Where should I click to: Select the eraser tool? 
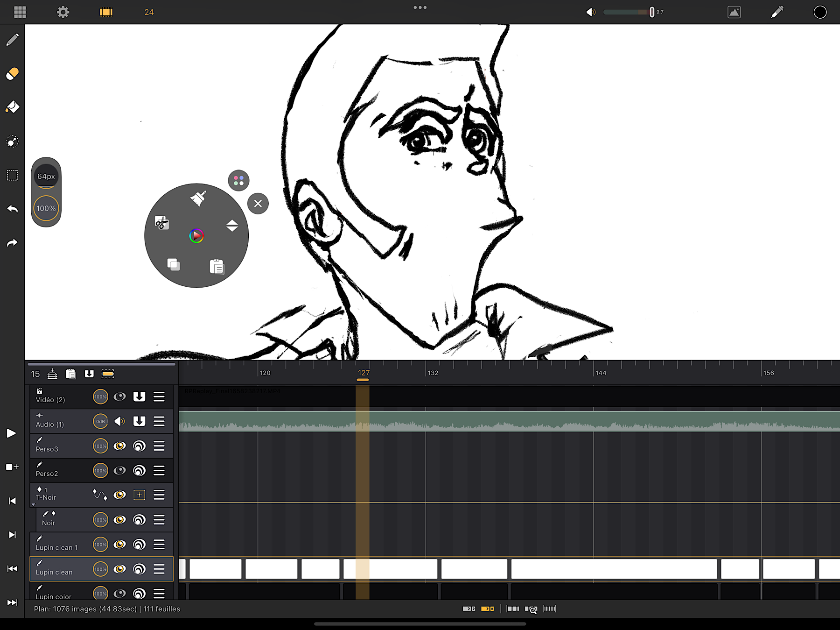click(12, 74)
